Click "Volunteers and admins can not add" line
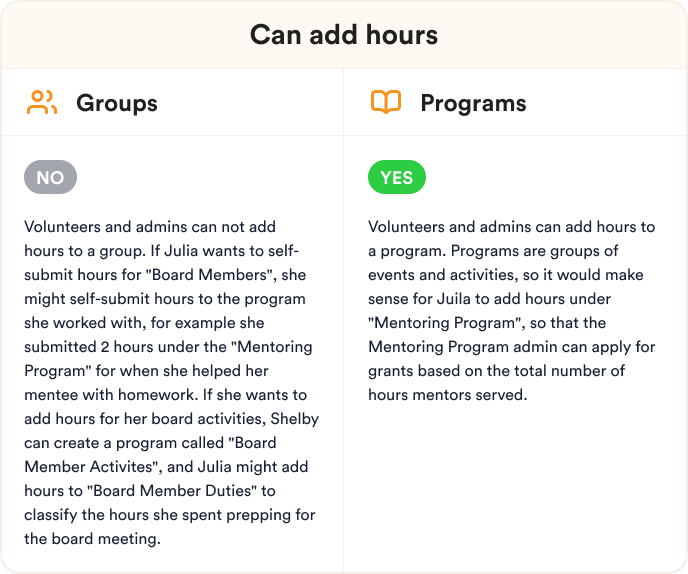Viewport: 688px width, 574px height. click(x=150, y=227)
